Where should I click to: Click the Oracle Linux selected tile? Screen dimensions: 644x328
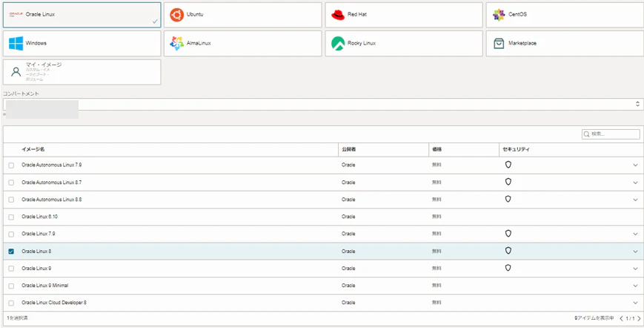[82, 15]
